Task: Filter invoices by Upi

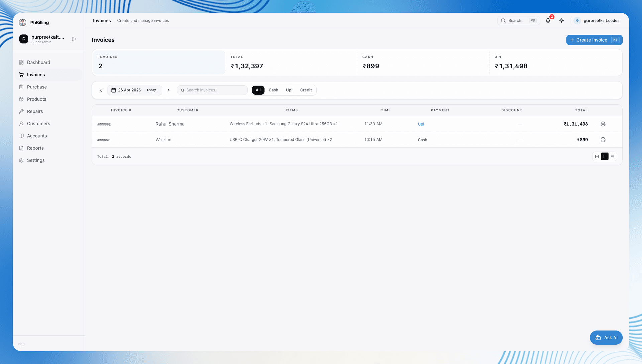Action: (289, 90)
